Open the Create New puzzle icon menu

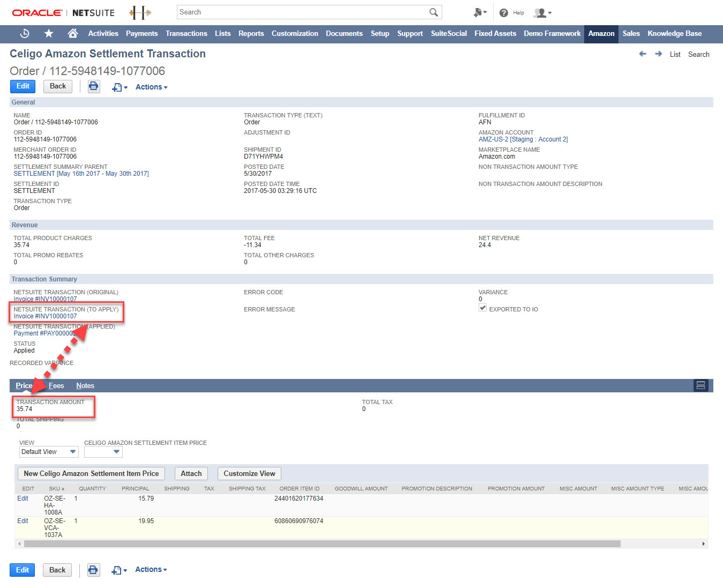[x=480, y=12]
